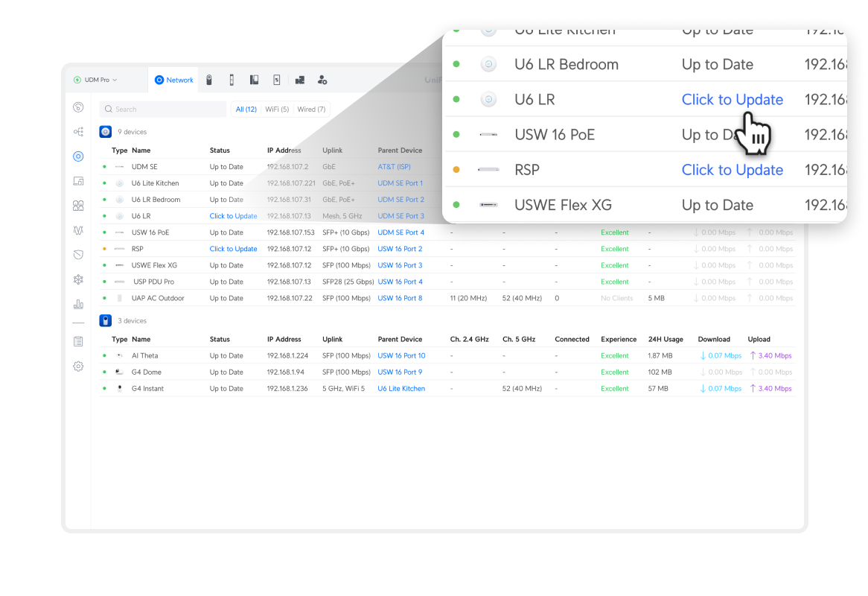Open the security shield icon in sidebar
Screen dimensions: 868x596
[78, 255]
